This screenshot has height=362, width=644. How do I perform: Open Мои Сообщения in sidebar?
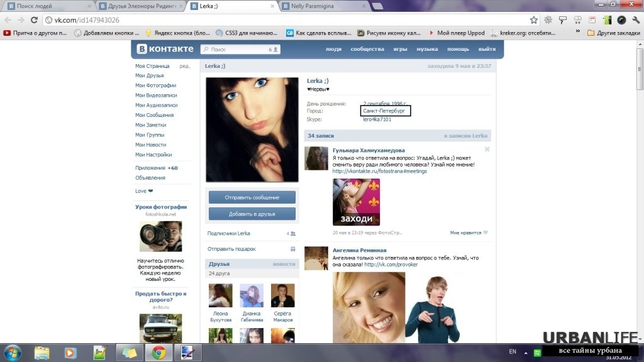(x=155, y=115)
